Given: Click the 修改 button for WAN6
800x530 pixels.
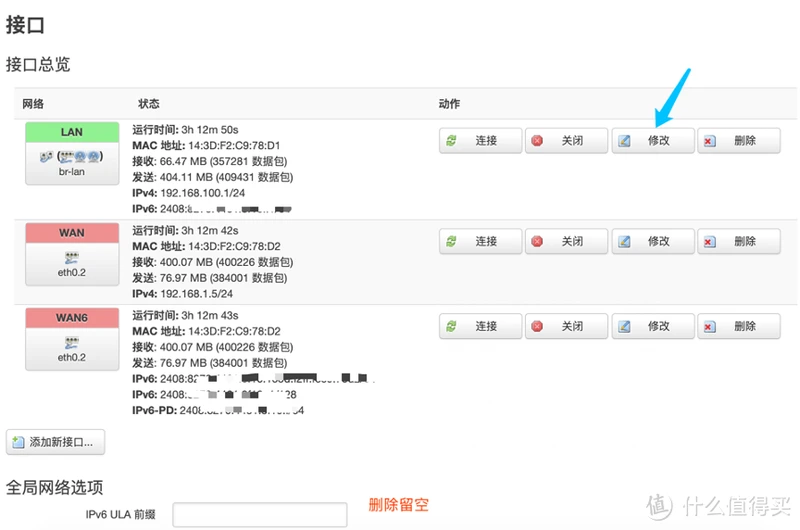Looking at the screenshot, I should (653, 326).
